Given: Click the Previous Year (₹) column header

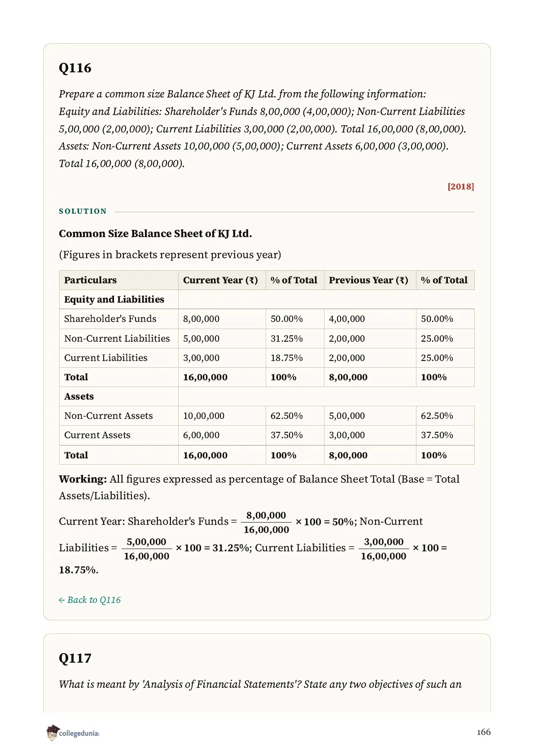Looking at the screenshot, I should point(368,280).
